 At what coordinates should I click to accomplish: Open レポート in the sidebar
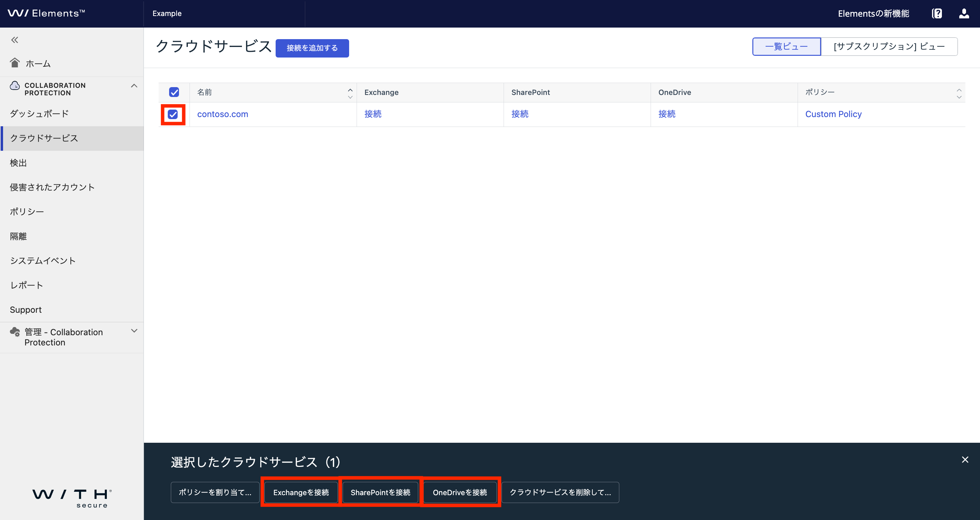pos(72,285)
